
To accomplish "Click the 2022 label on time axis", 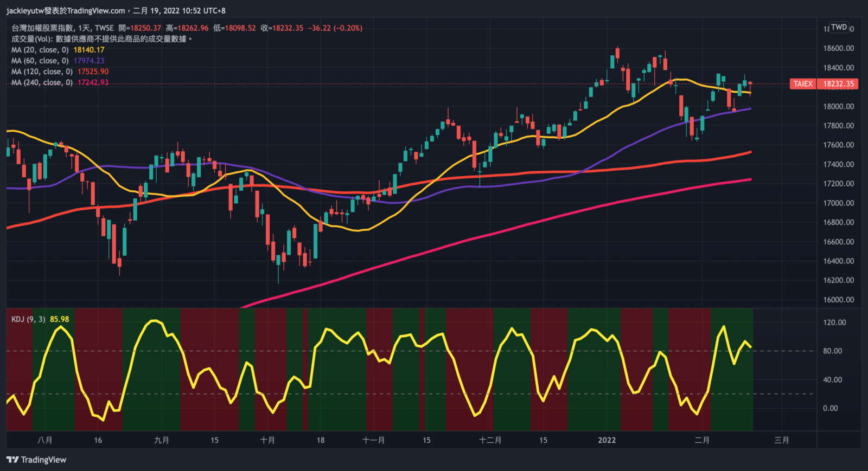I will pyautogui.click(x=607, y=440).
